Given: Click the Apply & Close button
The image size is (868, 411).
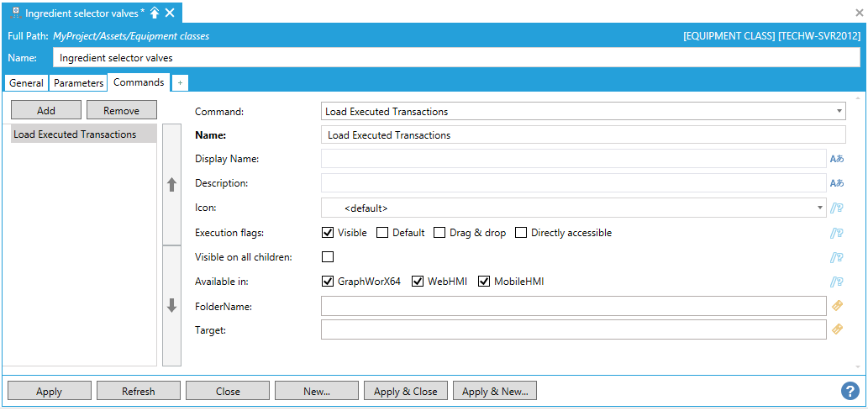Looking at the screenshot, I should [405, 391].
